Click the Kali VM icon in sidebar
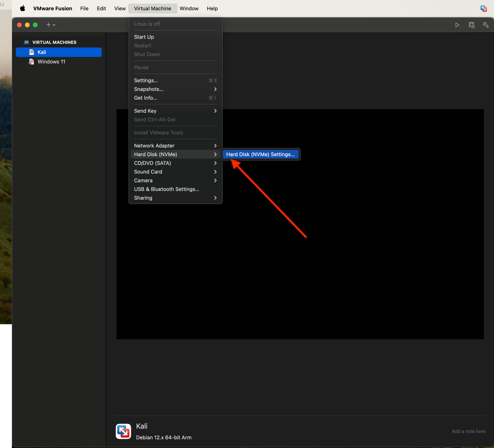Image resolution: width=494 pixels, height=448 pixels. tap(32, 52)
